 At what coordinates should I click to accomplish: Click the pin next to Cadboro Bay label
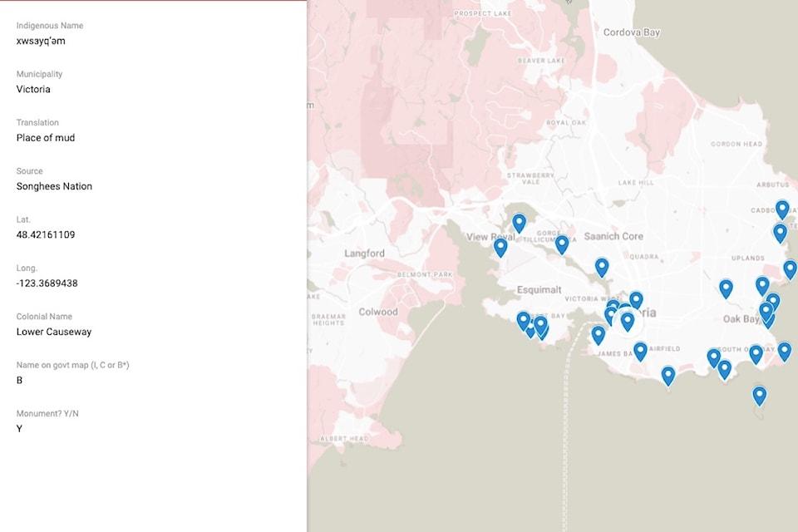[x=782, y=209]
